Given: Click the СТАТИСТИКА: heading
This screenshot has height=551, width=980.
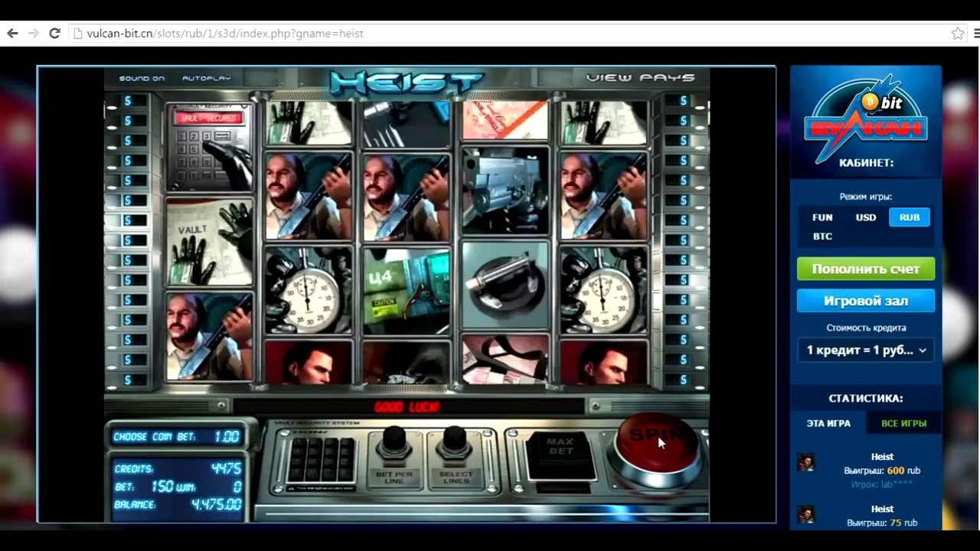Looking at the screenshot, I should [866, 399].
